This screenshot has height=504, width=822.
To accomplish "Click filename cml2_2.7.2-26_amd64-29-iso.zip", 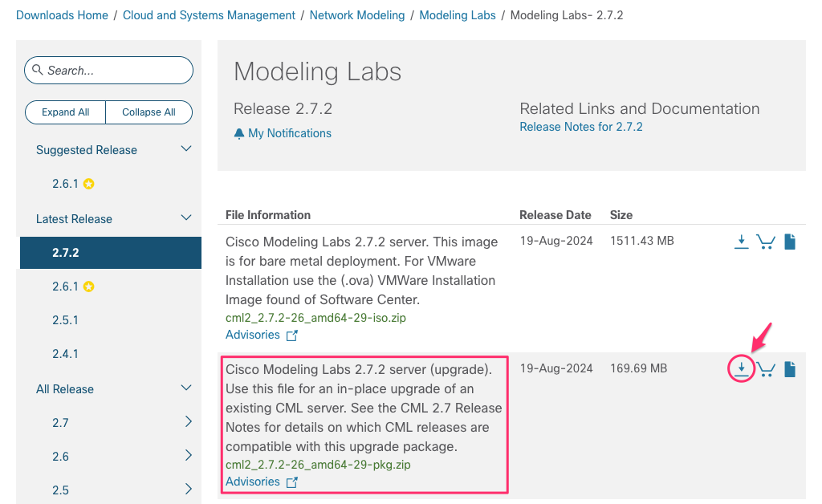I will pos(315,318).
